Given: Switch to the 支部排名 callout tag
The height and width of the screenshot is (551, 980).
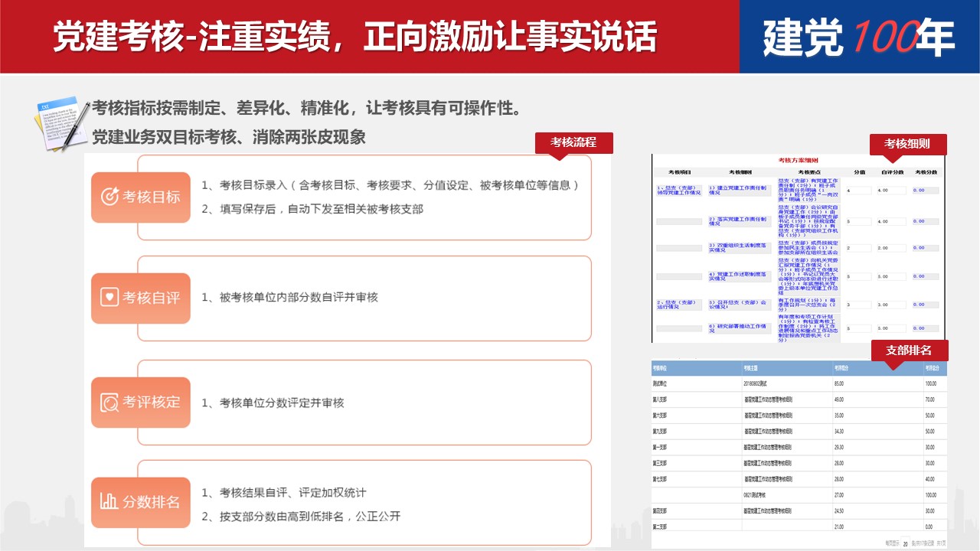Looking at the screenshot, I should [x=909, y=350].
